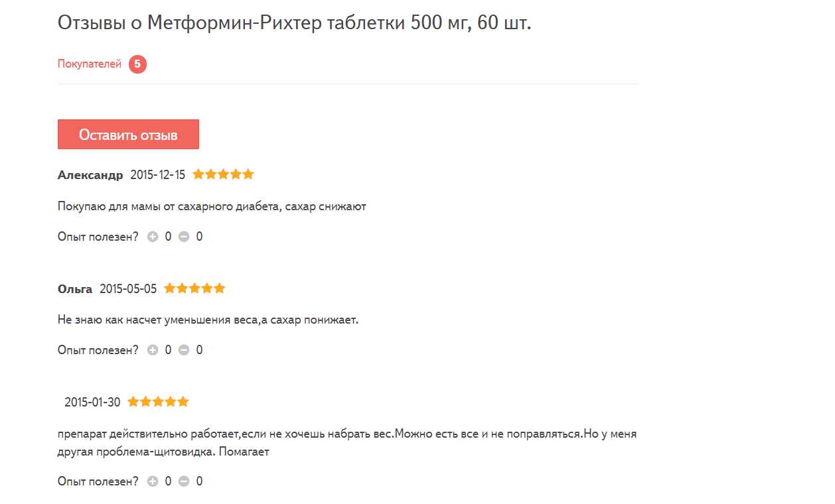Click the plus icon under Александр's review
The image size is (835, 504).
153,237
